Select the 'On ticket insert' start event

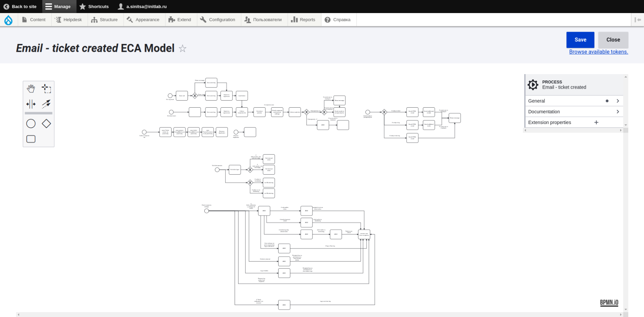tap(171, 112)
